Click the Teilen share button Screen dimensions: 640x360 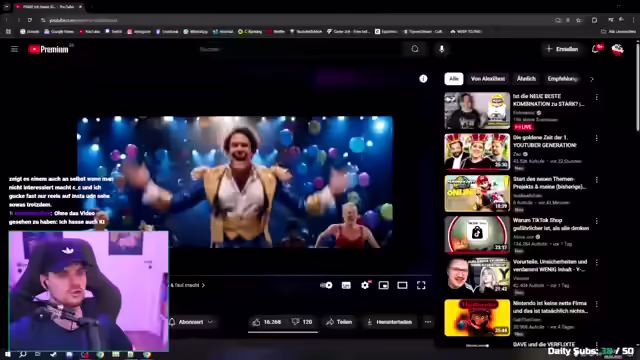point(339,322)
